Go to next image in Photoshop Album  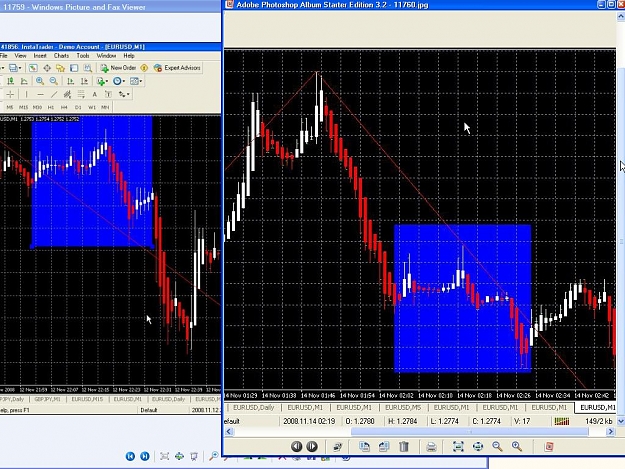[x=312, y=447]
